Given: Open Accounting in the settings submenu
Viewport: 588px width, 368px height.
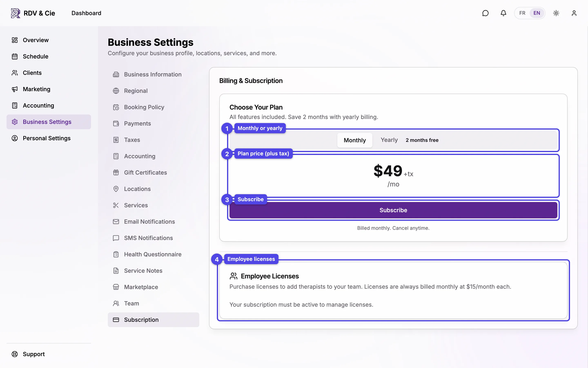Looking at the screenshot, I should point(153,156).
